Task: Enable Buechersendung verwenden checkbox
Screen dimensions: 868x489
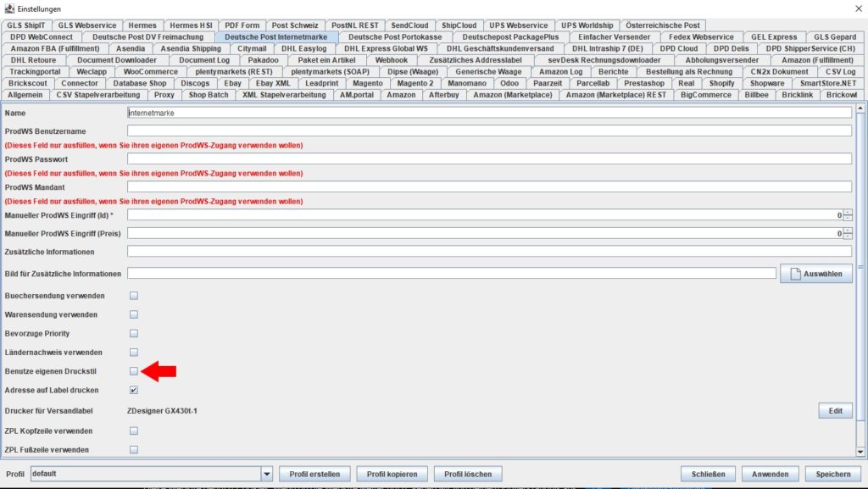Action: pos(134,296)
